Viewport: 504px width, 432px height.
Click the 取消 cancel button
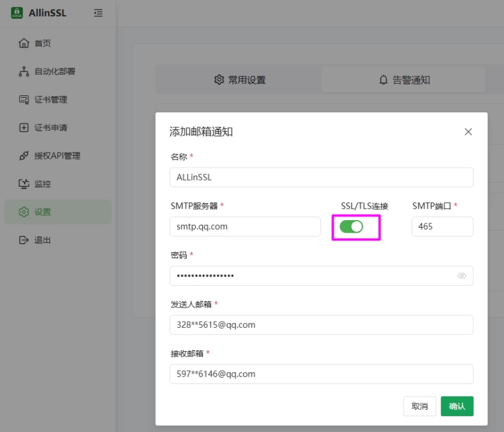coord(420,406)
